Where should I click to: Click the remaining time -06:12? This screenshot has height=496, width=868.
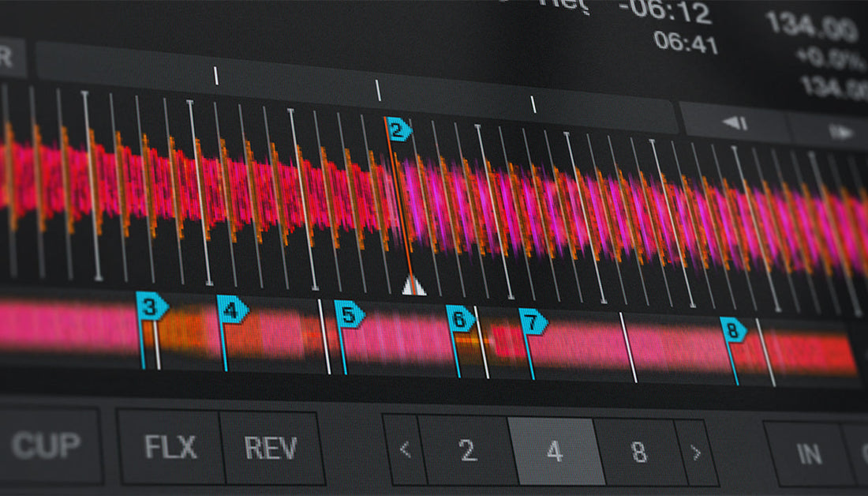click(x=665, y=11)
